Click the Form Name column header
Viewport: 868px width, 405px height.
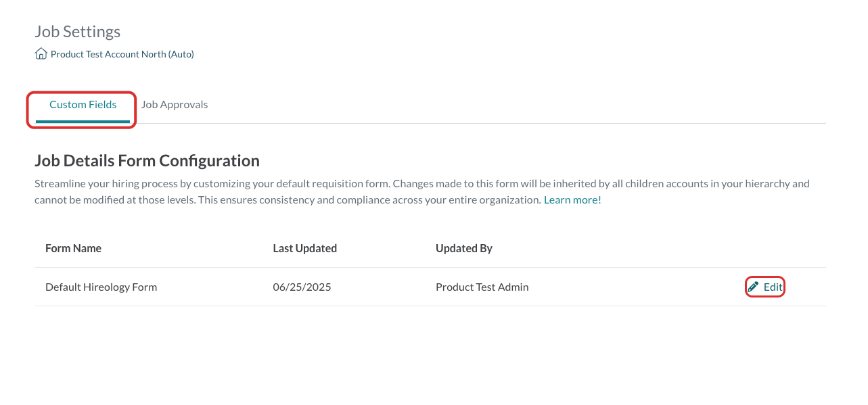(x=73, y=248)
